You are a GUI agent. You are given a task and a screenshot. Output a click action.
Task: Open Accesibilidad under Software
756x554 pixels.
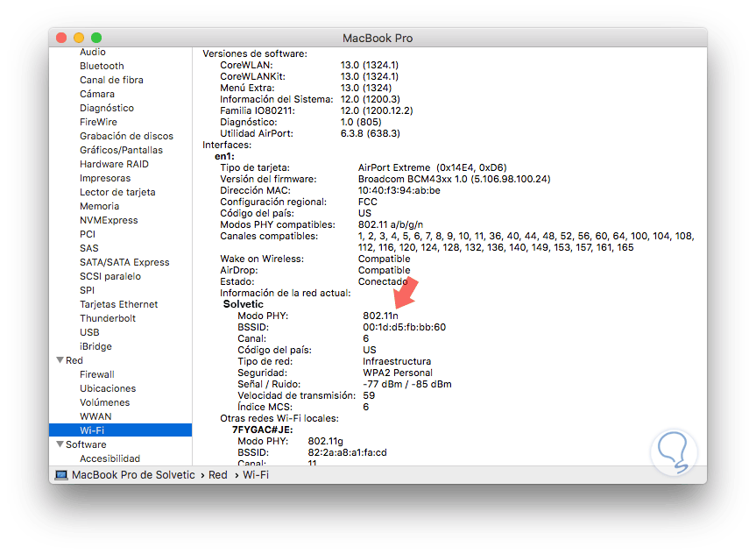coord(110,458)
